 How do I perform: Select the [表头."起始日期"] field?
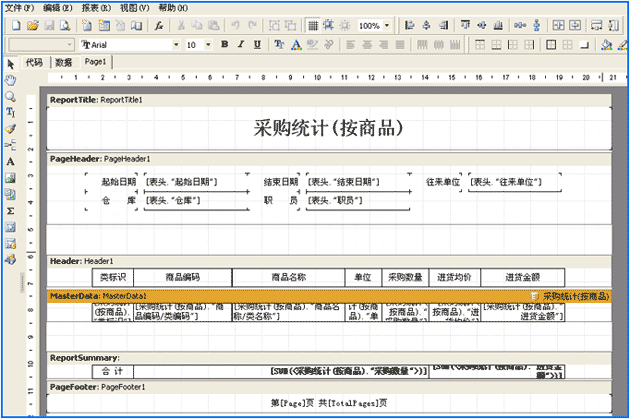coord(196,183)
